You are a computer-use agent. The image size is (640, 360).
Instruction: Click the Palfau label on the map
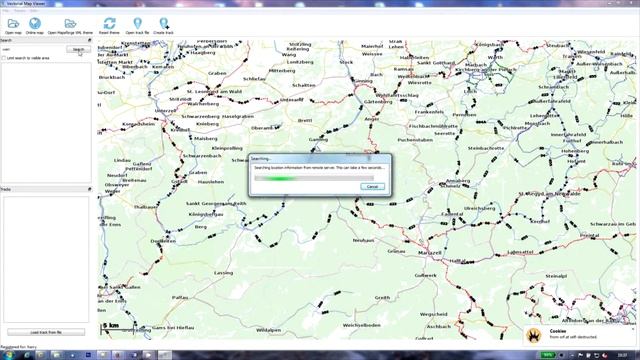pos(180,298)
